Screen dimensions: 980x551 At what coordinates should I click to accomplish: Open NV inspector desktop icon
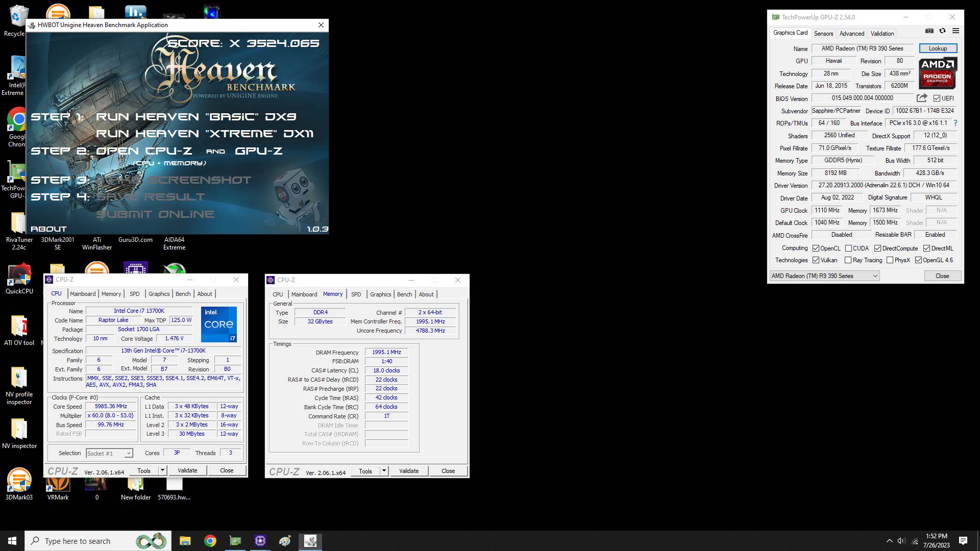click(19, 434)
